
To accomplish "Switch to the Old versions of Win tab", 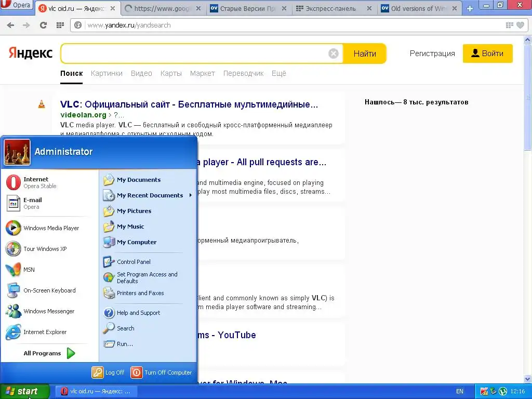I will (x=420, y=8).
